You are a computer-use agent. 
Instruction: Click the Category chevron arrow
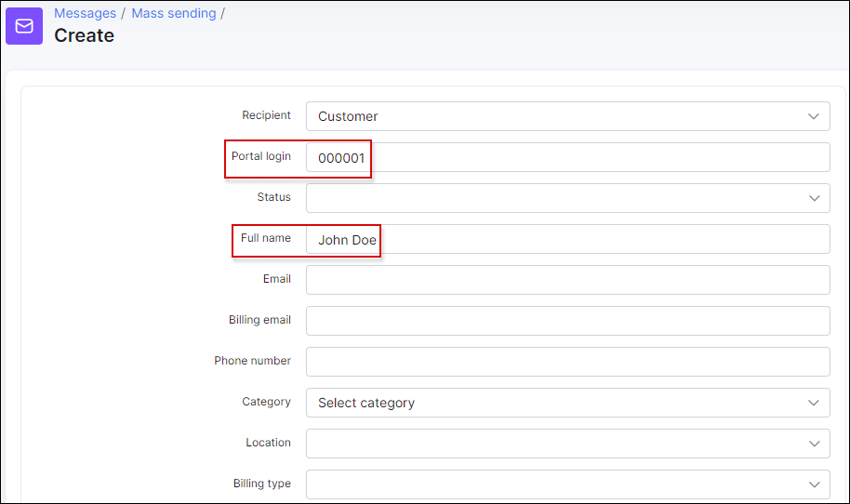click(813, 403)
